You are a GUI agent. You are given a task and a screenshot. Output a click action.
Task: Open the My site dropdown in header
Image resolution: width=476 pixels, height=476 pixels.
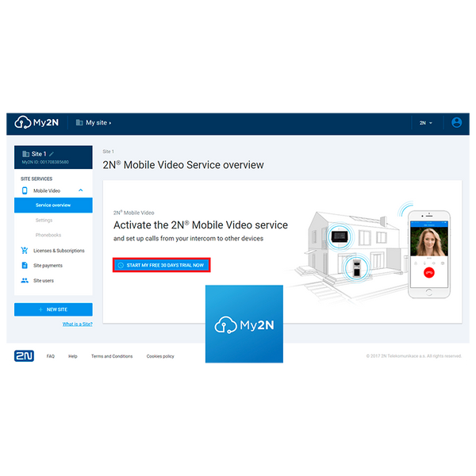click(94, 123)
